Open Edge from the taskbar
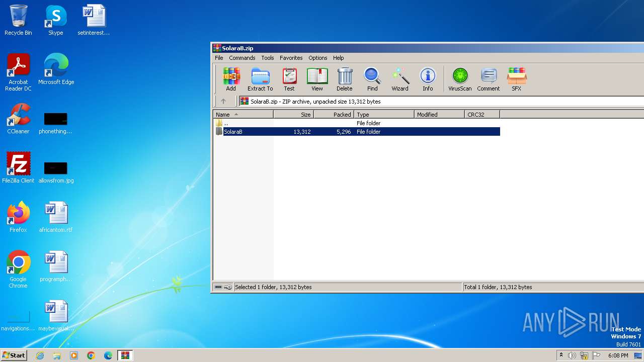This screenshot has width=644, height=362. tap(108, 355)
